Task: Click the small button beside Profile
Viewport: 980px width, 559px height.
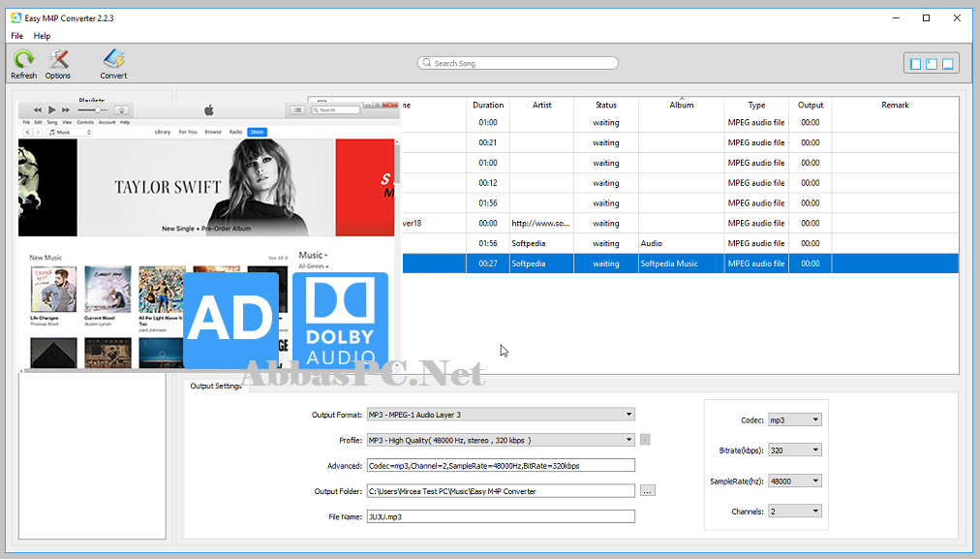Action: (x=645, y=440)
